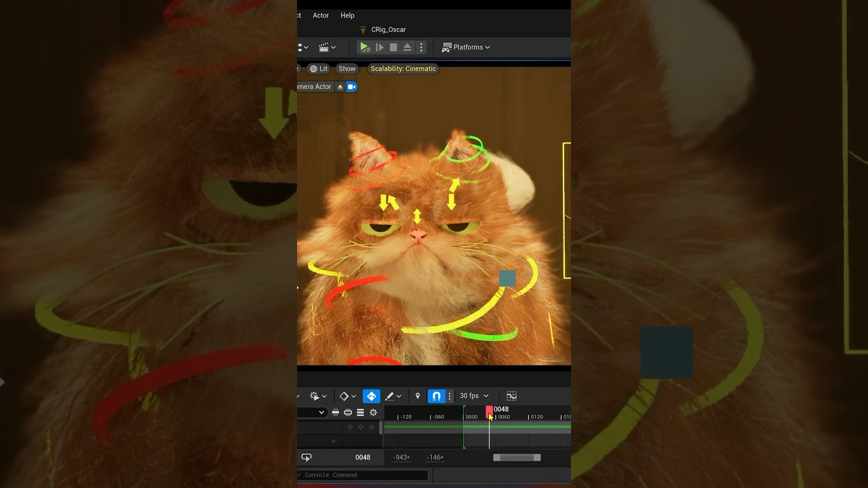
Task: Select the teal square rig control
Action: pyautogui.click(x=507, y=279)
